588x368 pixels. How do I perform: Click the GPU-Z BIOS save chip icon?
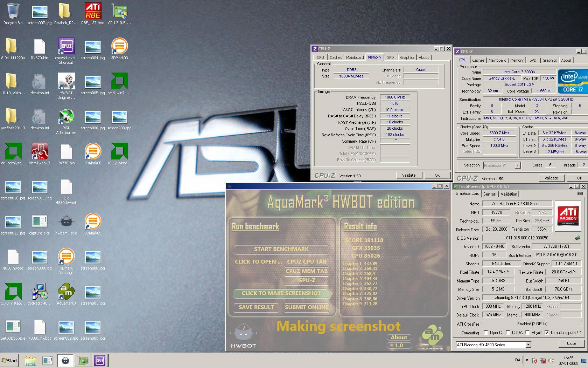coord(577,238)
